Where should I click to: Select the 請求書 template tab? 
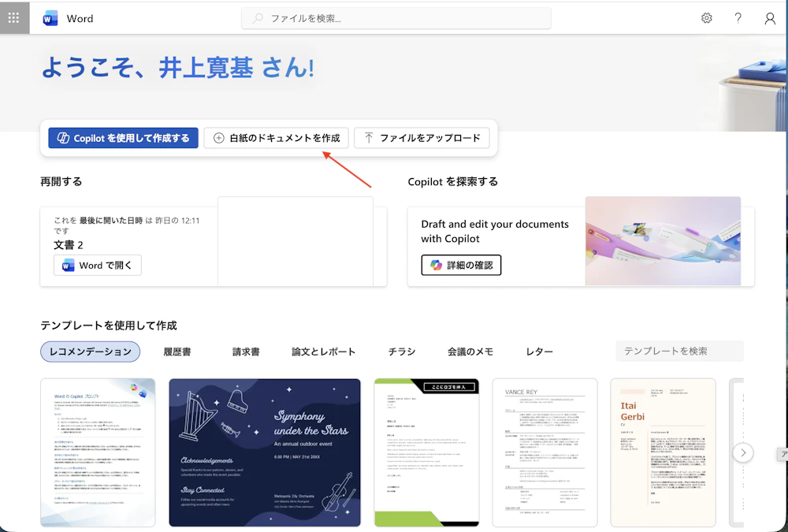coord(246,352)
